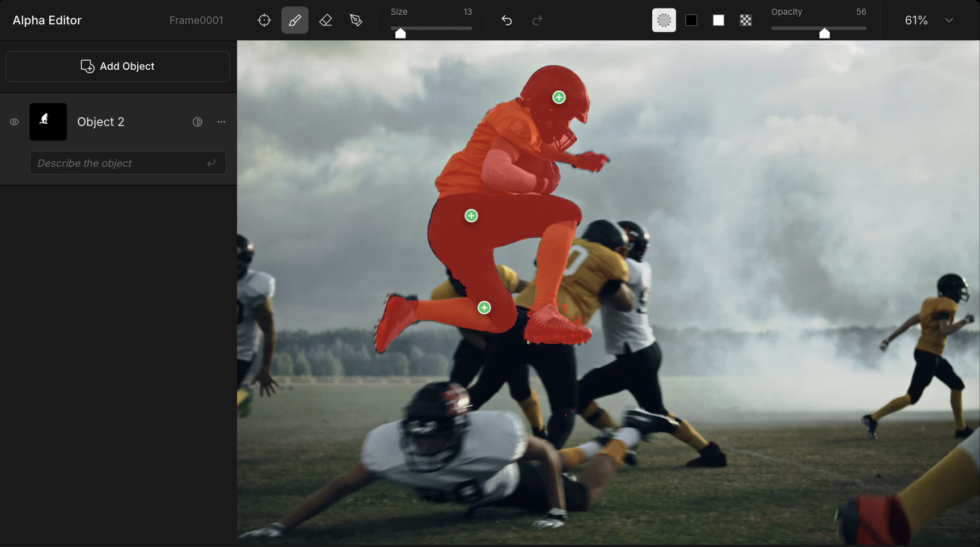Click the Size value 13
Image resolution: width=980 pixels, height=547 pixels.
click(x=467, y=12)
